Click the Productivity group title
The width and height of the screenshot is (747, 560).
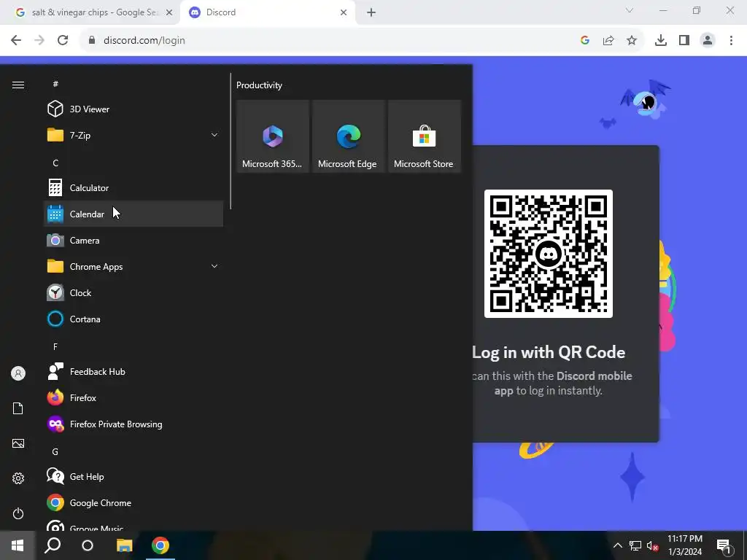click(259, 85)
